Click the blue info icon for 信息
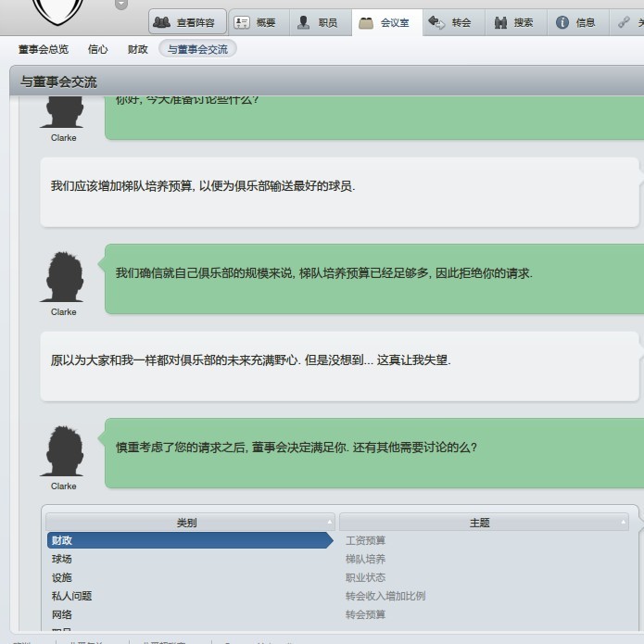 click(x=562, y=22)
